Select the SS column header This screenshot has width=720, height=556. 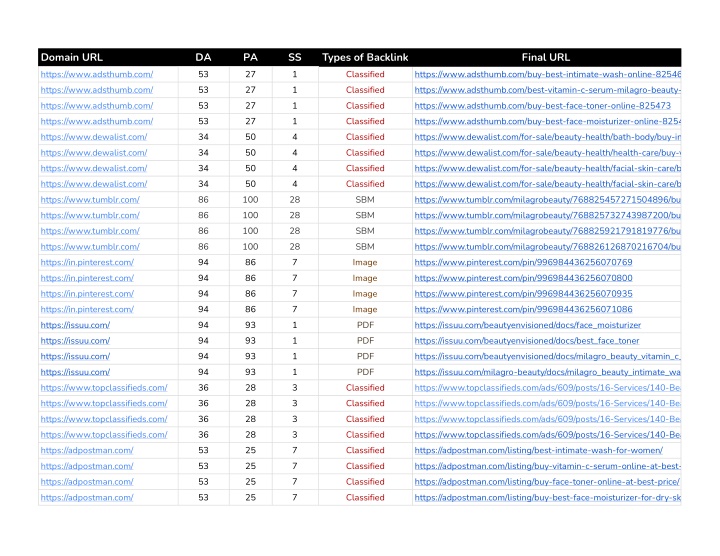pyautogui.click(x=295, y=57)
